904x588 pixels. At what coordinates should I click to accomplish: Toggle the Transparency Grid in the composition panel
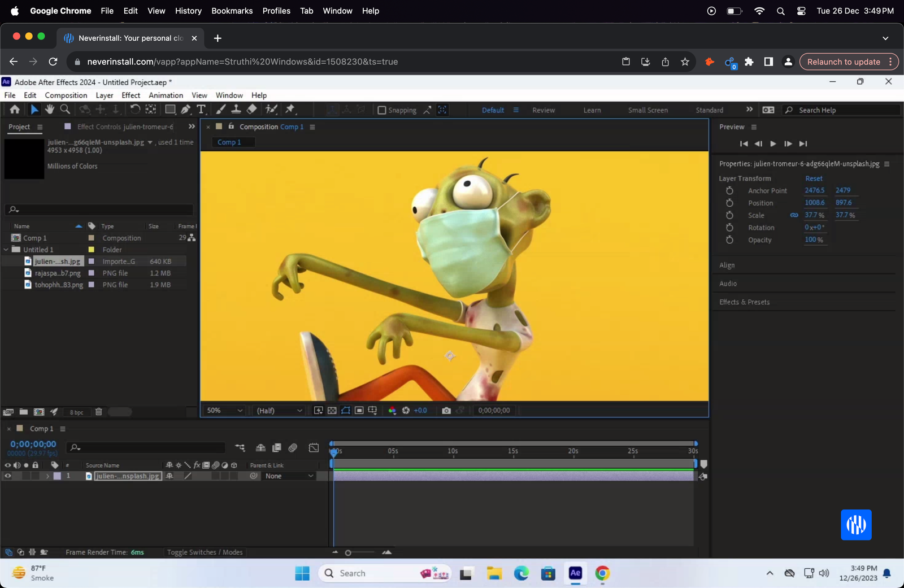pos(332,411)
